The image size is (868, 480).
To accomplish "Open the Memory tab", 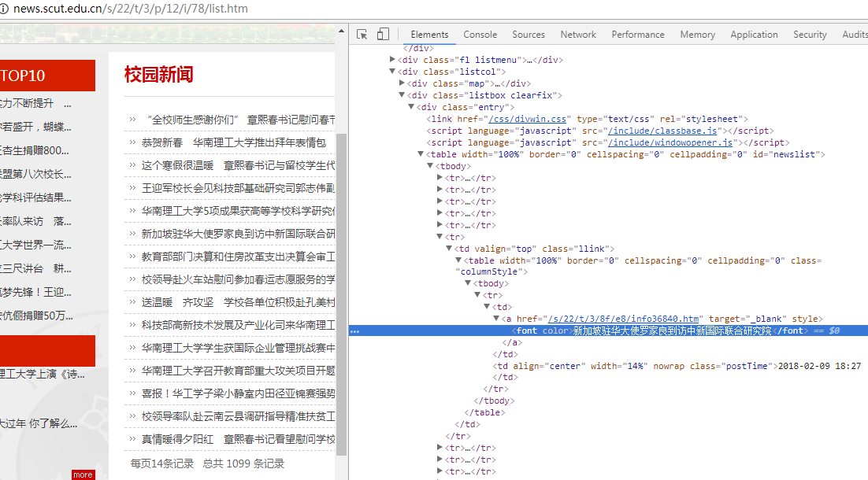I will (x=697, y=35).
